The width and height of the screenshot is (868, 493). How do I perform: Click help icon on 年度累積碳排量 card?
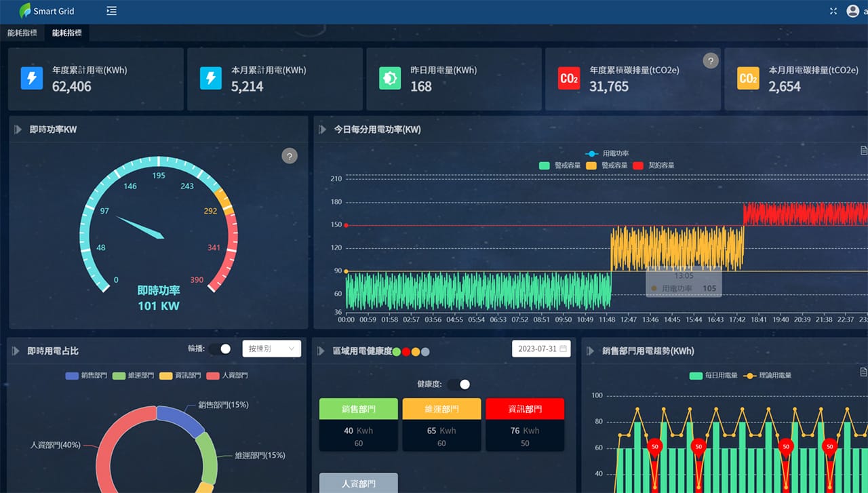[x=710, y=60]
